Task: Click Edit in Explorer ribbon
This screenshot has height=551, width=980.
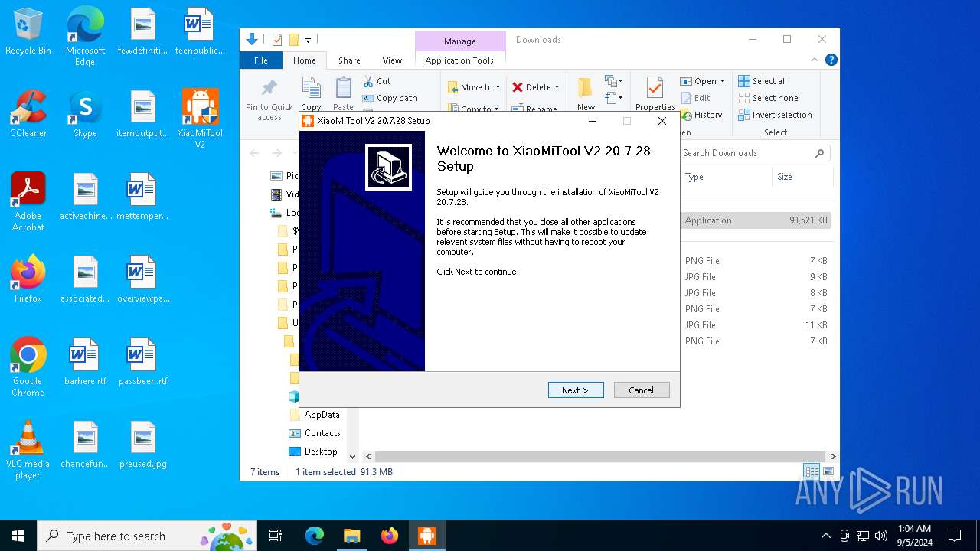Action: [696, 98]
